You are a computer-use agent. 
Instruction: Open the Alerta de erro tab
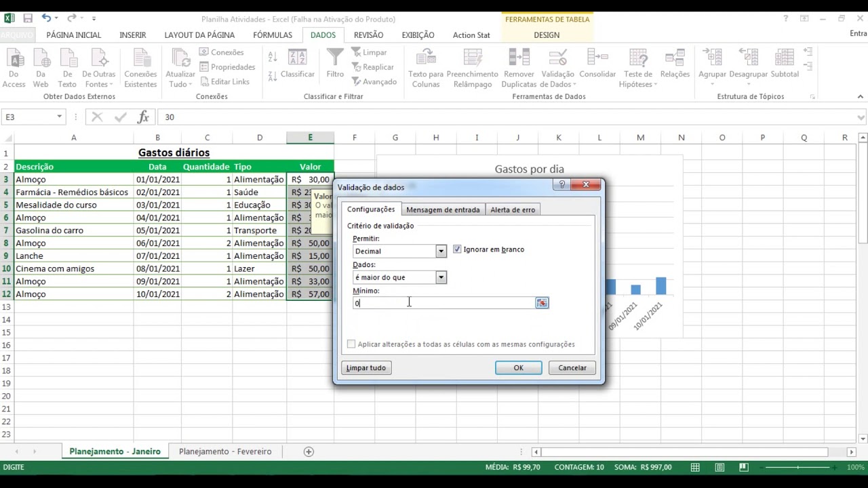(513, 209)
